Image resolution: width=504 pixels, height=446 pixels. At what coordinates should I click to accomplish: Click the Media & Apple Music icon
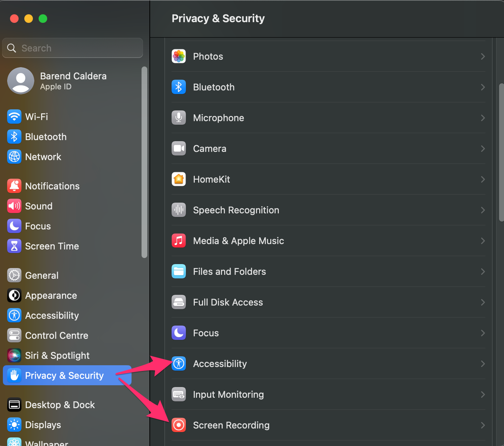click(x=179, y=241)
